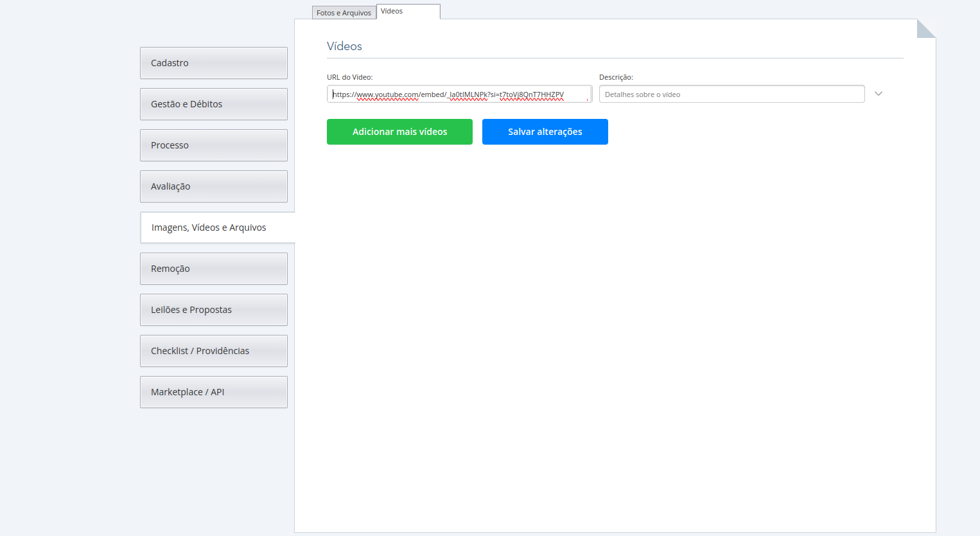Go to Gestão e Débitos
Viewport: 980px width, 536px height.
[213, 104]
